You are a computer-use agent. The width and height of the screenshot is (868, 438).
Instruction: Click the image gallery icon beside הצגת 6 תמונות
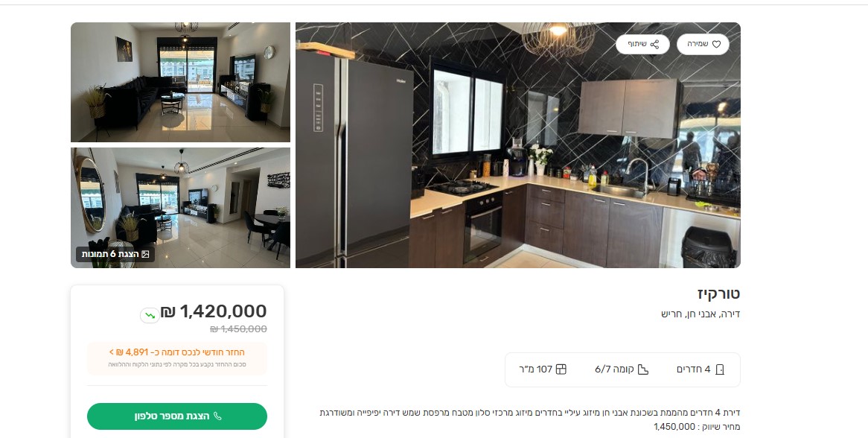click(146, 254)
